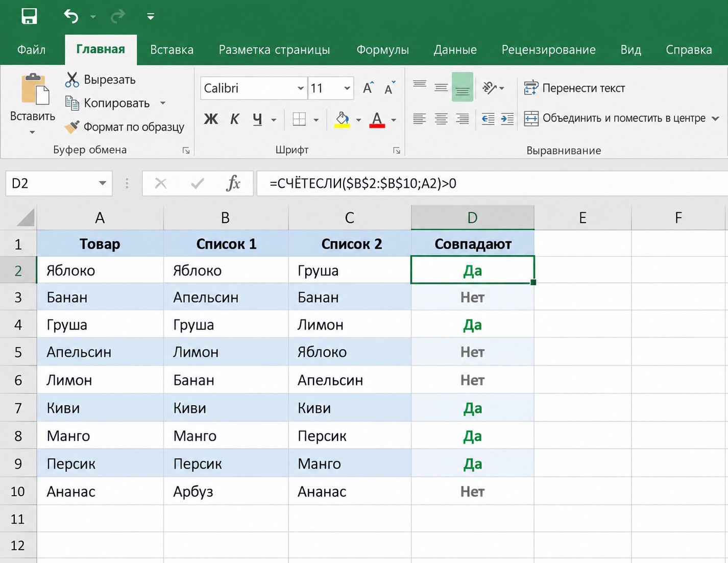This screenshot has height=563, width=728.
Task: Expand the Вставить paste options arrow
Action: 32,133
